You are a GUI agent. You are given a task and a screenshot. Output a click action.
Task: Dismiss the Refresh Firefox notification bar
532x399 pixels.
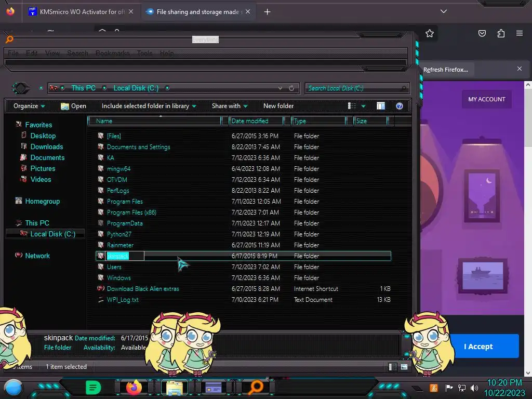tap(520, 69)
